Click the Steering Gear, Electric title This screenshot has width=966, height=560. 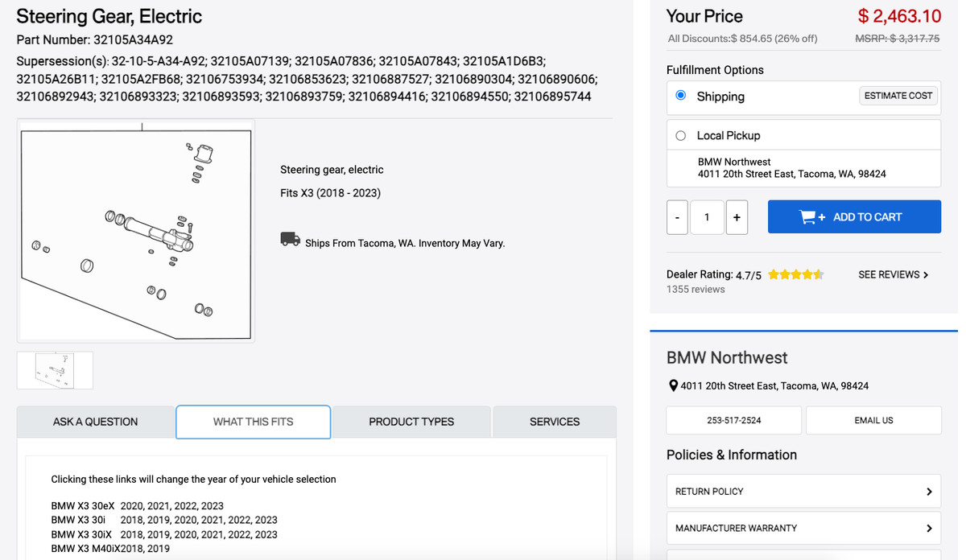109,16
